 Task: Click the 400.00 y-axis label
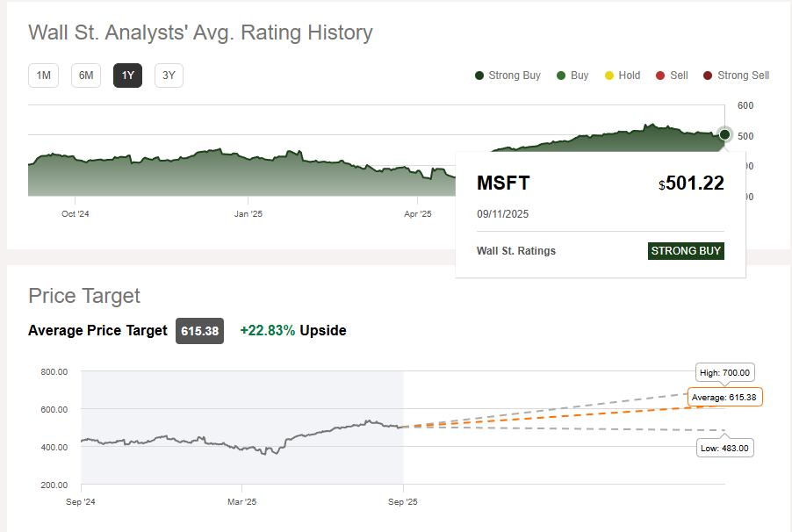click(x=54, y=448)
